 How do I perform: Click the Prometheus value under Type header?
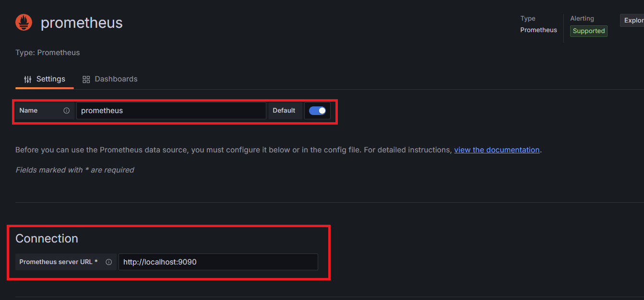tap(538, 30)
